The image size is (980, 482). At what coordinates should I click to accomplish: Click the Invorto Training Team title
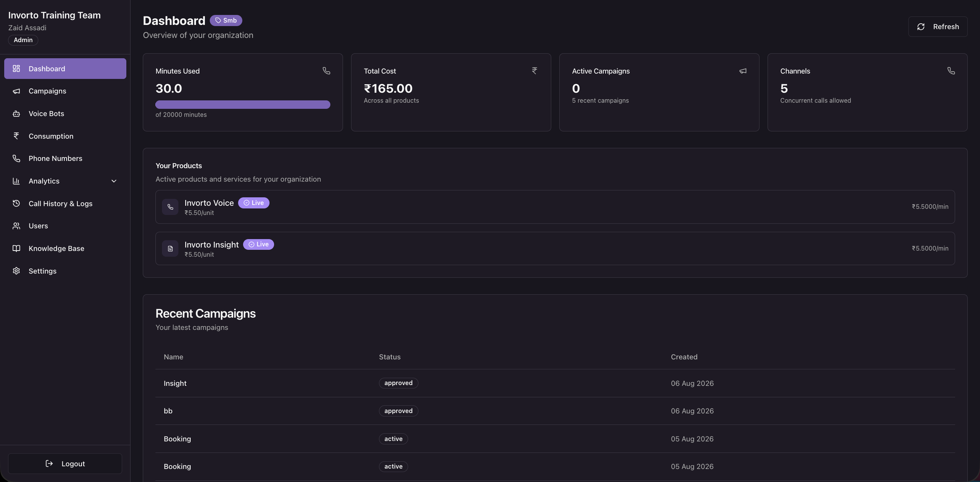click(54, 15)
